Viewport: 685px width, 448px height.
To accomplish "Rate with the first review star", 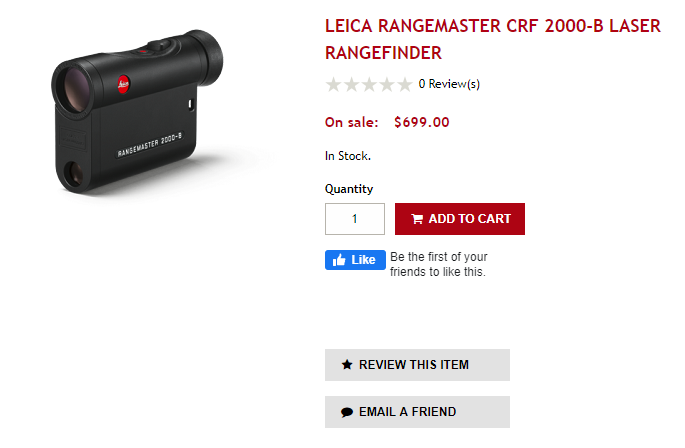I will pyautogui.click(x=334, y=84).
